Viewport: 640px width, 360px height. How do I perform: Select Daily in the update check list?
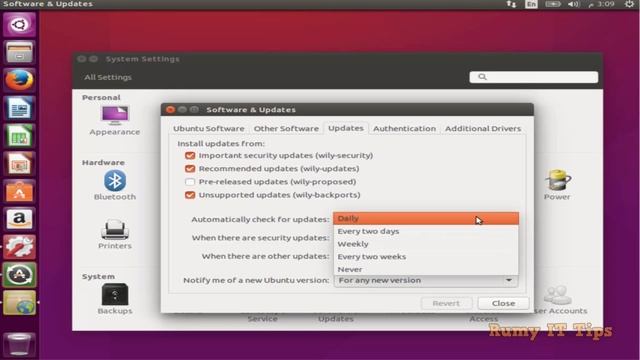tap(426, 218)
